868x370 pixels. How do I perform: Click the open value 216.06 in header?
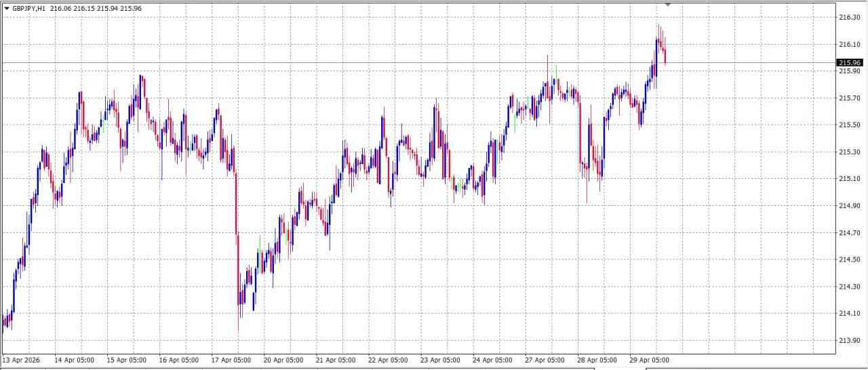(60, 9)
